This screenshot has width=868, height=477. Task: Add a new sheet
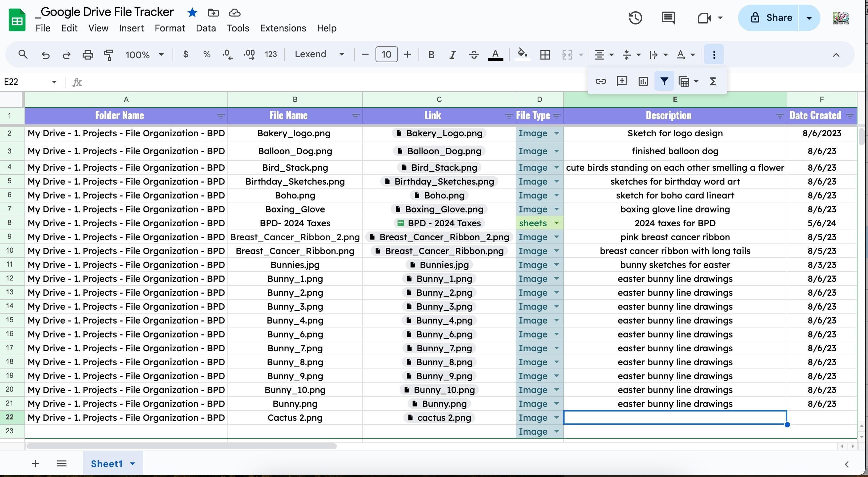[35, 463]
